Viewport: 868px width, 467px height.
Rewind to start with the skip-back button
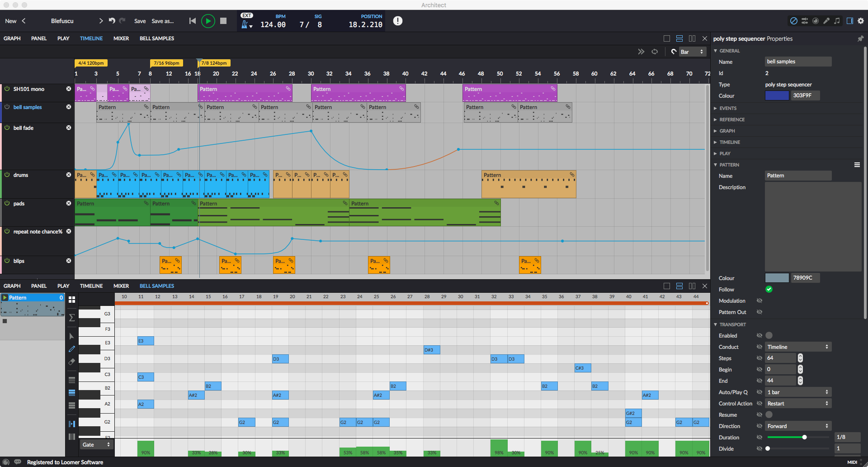coord(193,21)
